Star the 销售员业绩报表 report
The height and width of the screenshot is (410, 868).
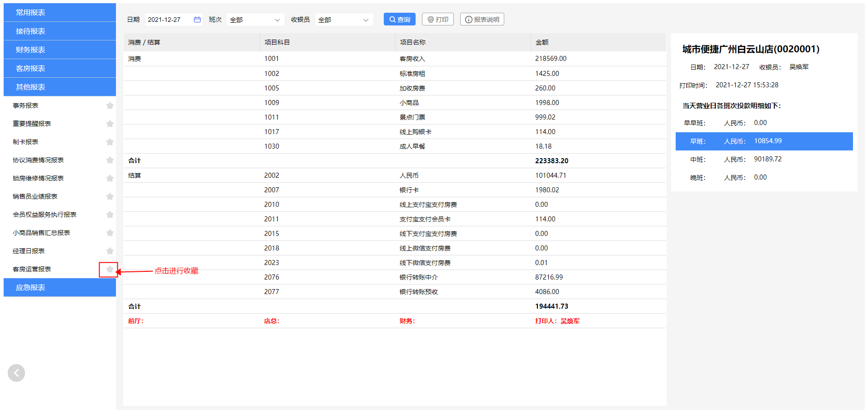110,196
